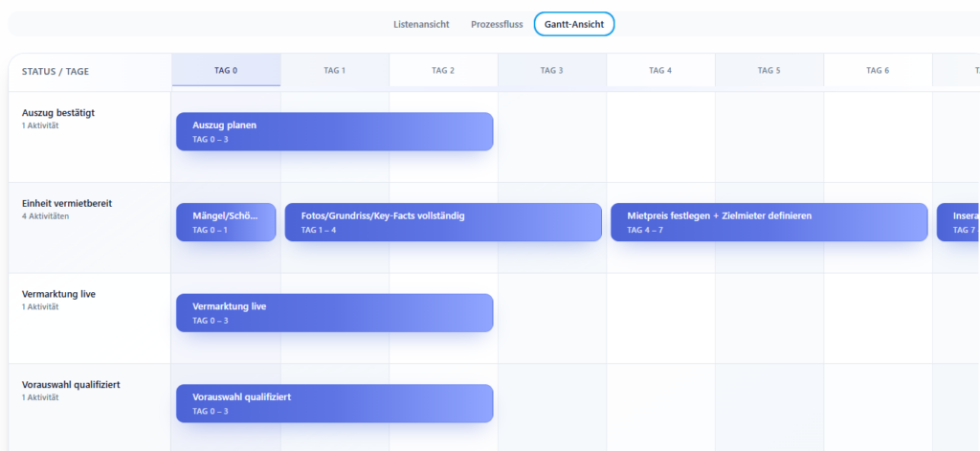The width and height of the screenshot is (980, 451).
Task: Select the TAG 5 column header
Action: 769,70
